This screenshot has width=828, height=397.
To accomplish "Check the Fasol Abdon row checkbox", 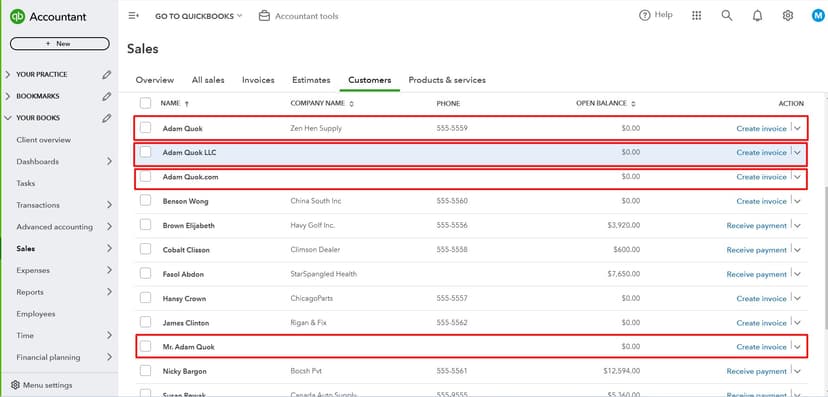I will pyautogui.click(x=146, y=273).
